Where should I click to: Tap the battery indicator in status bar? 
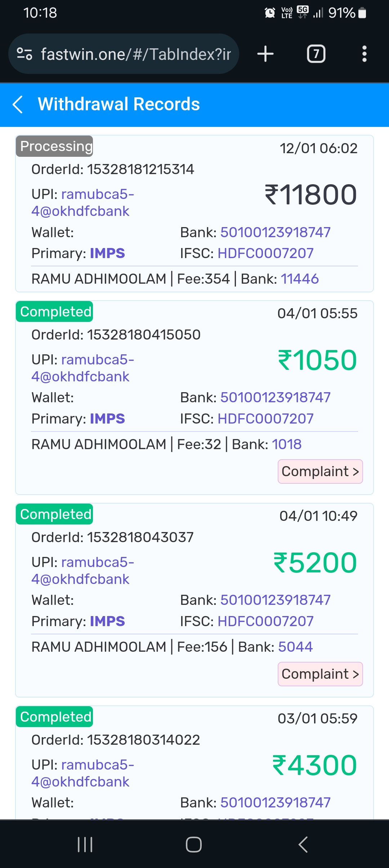pos(362,13)
